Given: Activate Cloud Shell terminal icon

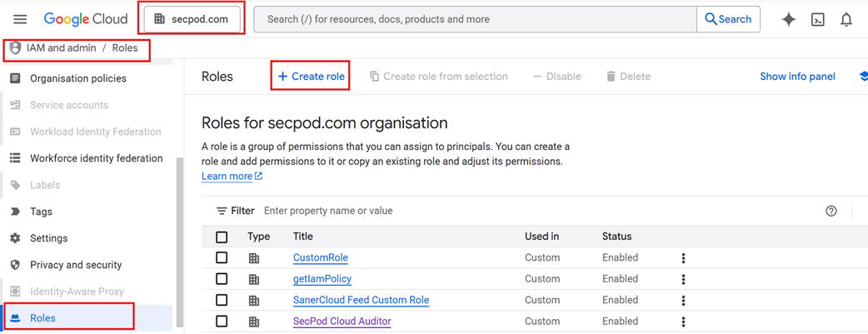Looking at the screenshot, I should pos(818,19).
